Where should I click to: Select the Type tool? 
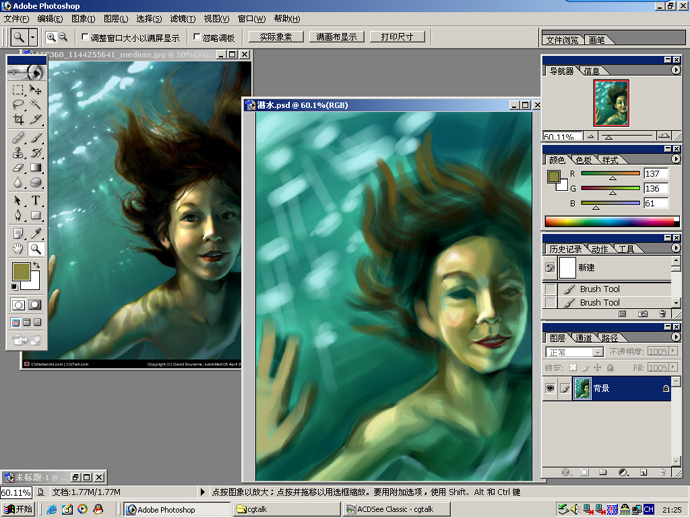tap(36, 201)
